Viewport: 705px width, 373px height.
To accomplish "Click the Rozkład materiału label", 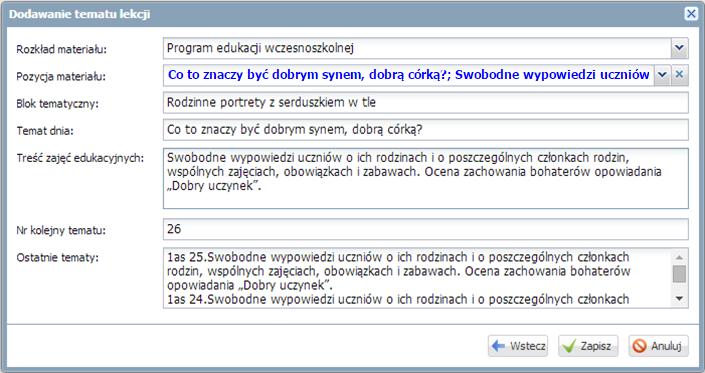I will 62,49.
